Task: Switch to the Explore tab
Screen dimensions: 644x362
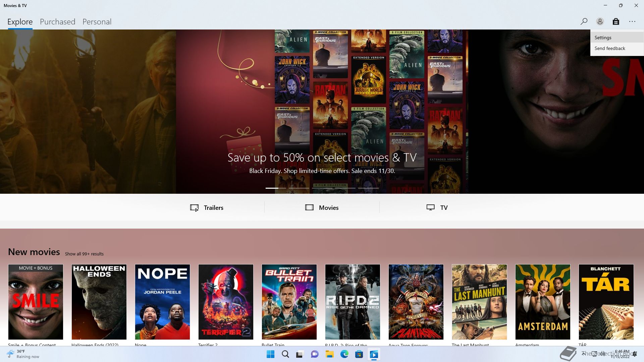Action: (20, 22)
